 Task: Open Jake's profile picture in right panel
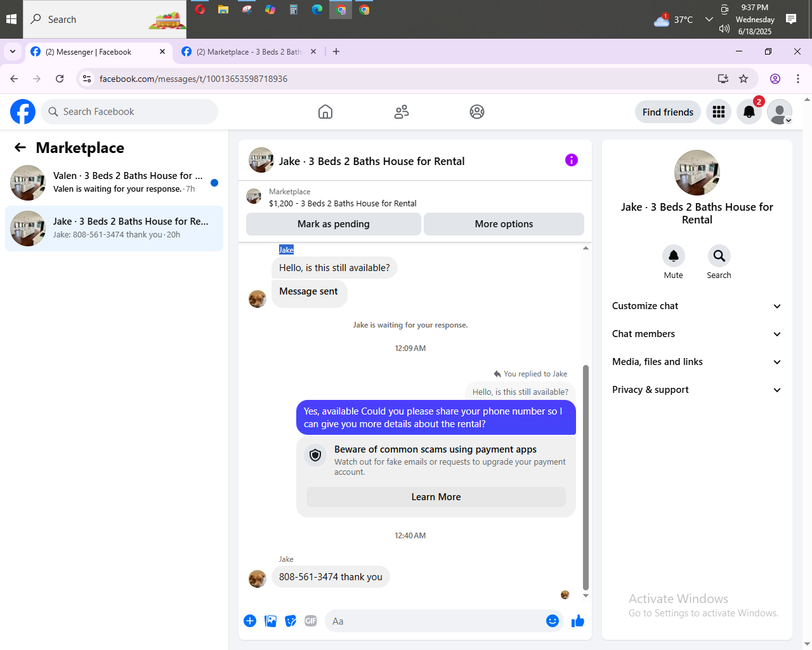697,173
